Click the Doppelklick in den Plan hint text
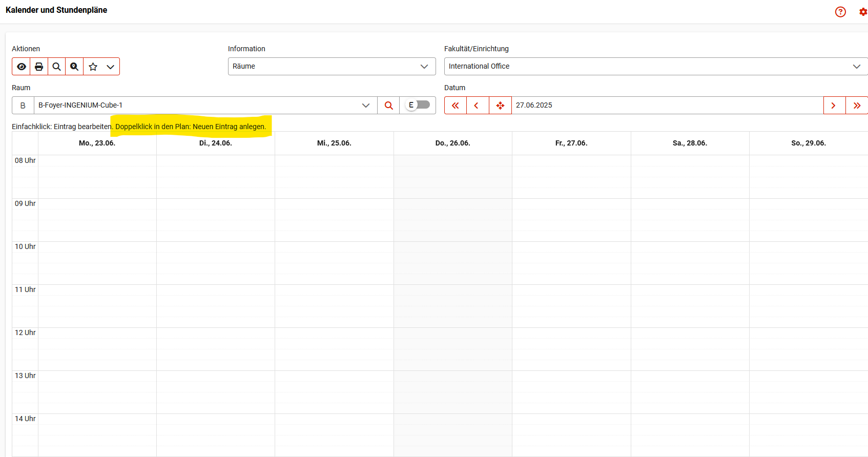This screenshot has width=868, height=457. [x=191, y=127]
